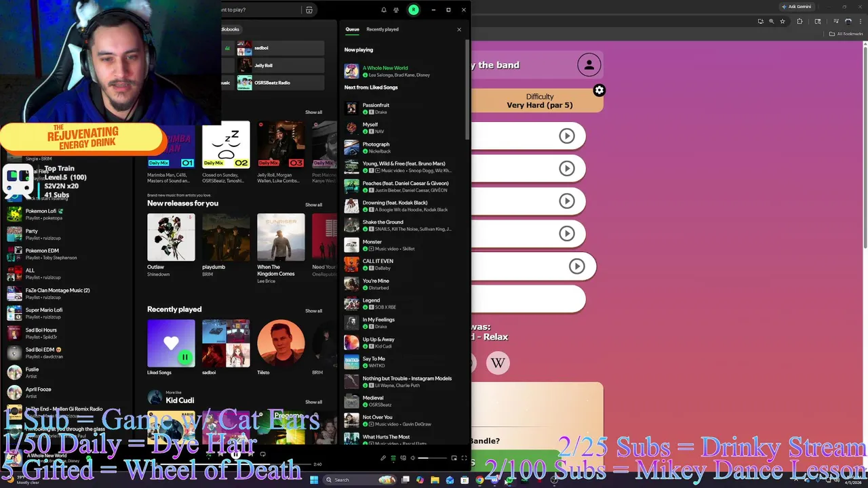Click the Browse icon in Spotify search bar
The height and width of the screenshot is (488, 868).
[x=309, y=9]
